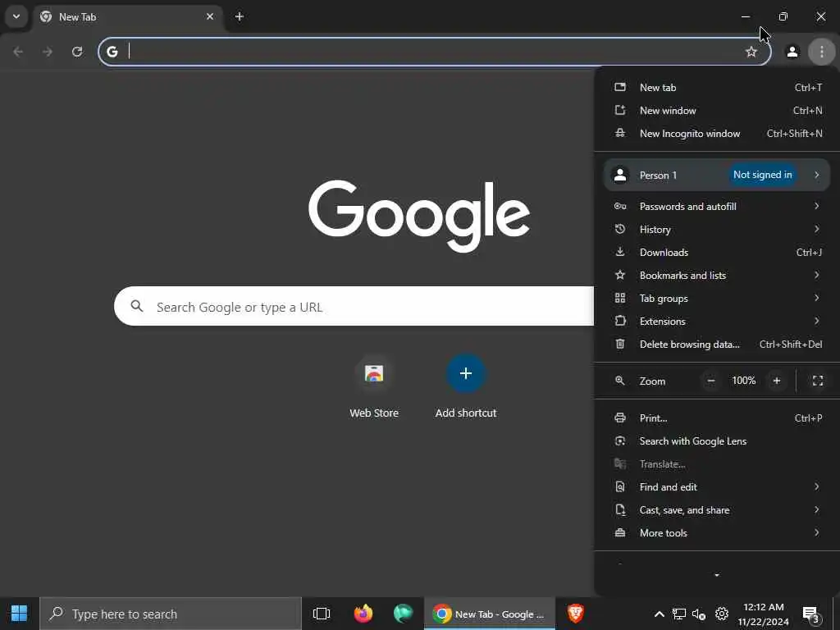Open the tab search dropdown arrow
Screen dimensions: 840x630
(x=16, y=16)
